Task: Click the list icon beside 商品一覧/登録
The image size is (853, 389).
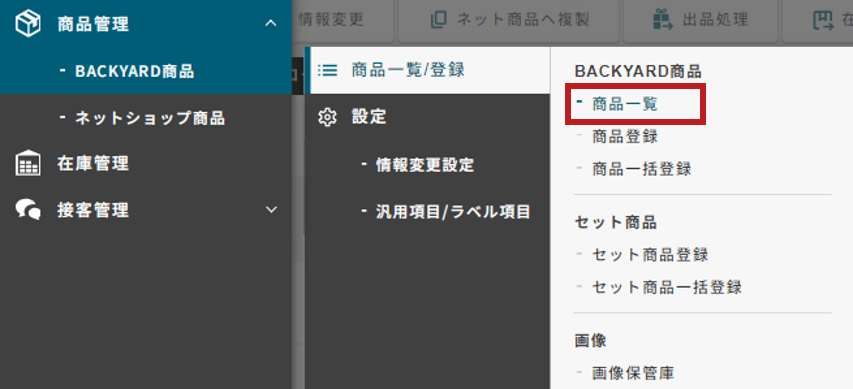Action: pos(327,70)
